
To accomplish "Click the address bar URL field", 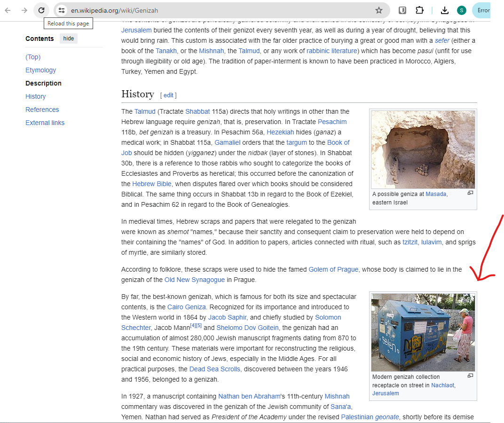I will pos(222,10).
